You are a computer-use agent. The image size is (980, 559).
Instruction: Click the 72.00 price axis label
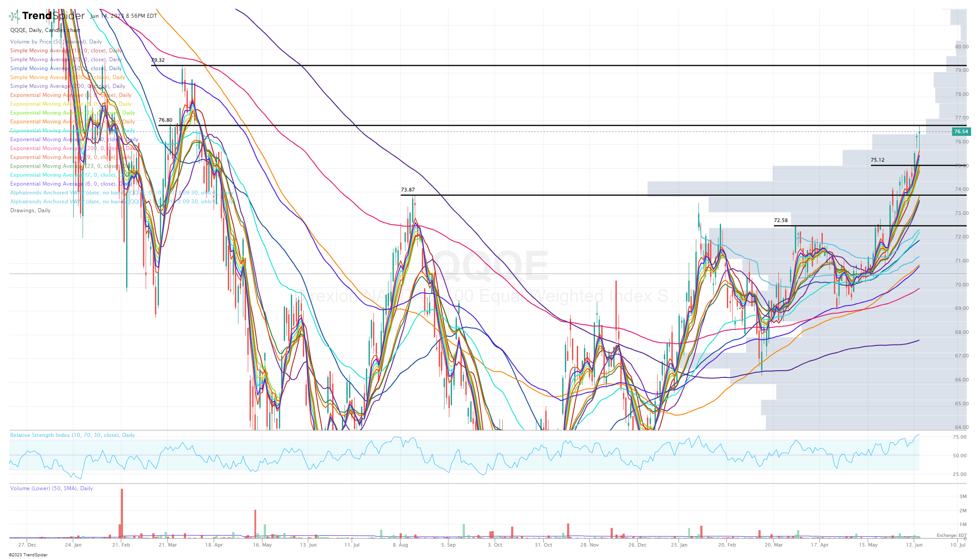tap(962, 237)
